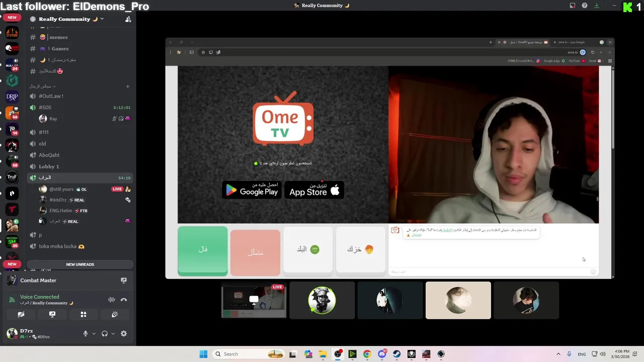Toggle headphone deafen

(105, 334)
